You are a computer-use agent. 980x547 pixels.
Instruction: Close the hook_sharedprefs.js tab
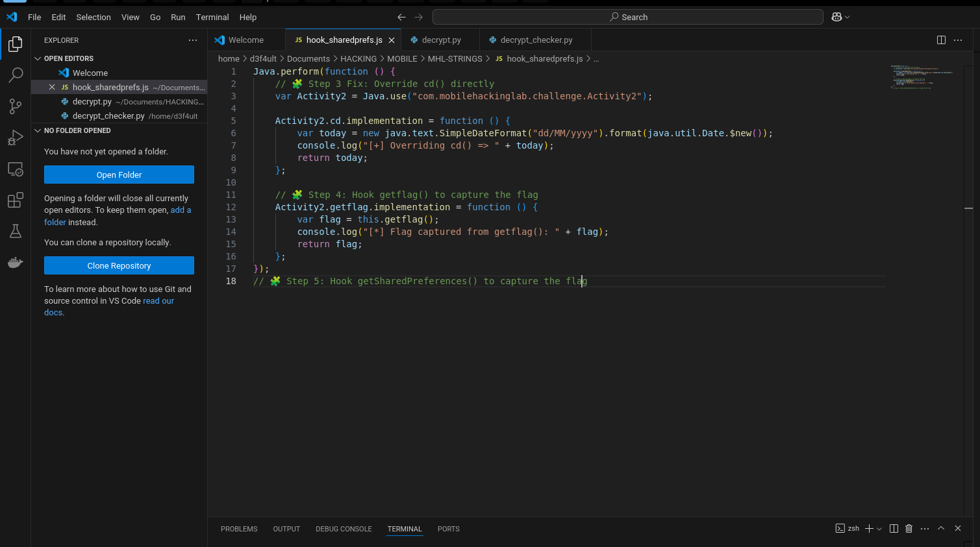tap(392, 40)
